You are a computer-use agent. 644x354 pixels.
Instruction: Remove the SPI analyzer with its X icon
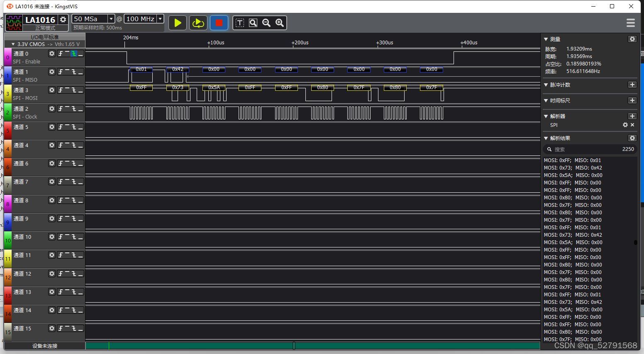[x=632, y=125]
